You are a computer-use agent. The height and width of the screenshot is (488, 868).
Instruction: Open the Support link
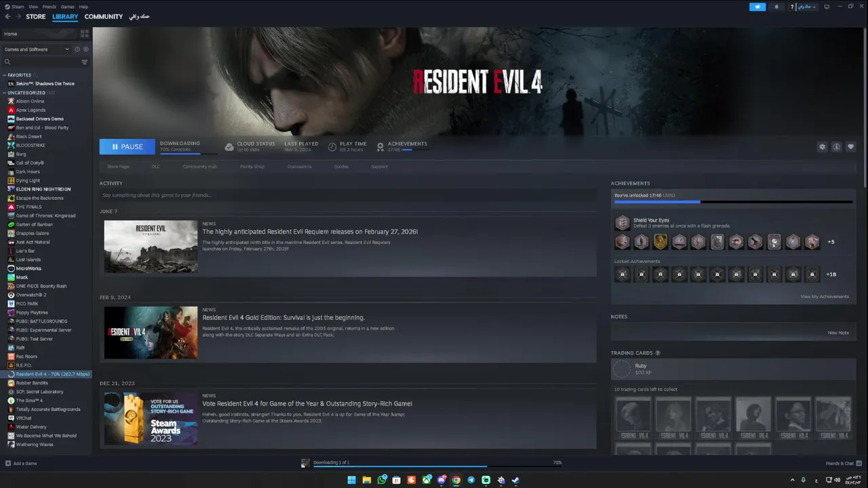tap(380, 167)
